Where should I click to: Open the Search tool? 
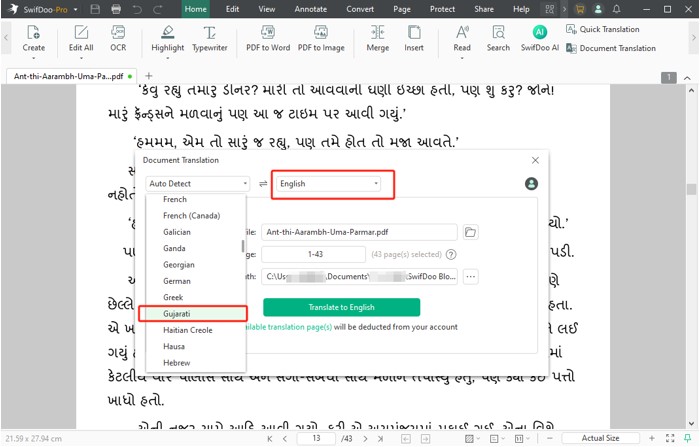pos(498,39)
